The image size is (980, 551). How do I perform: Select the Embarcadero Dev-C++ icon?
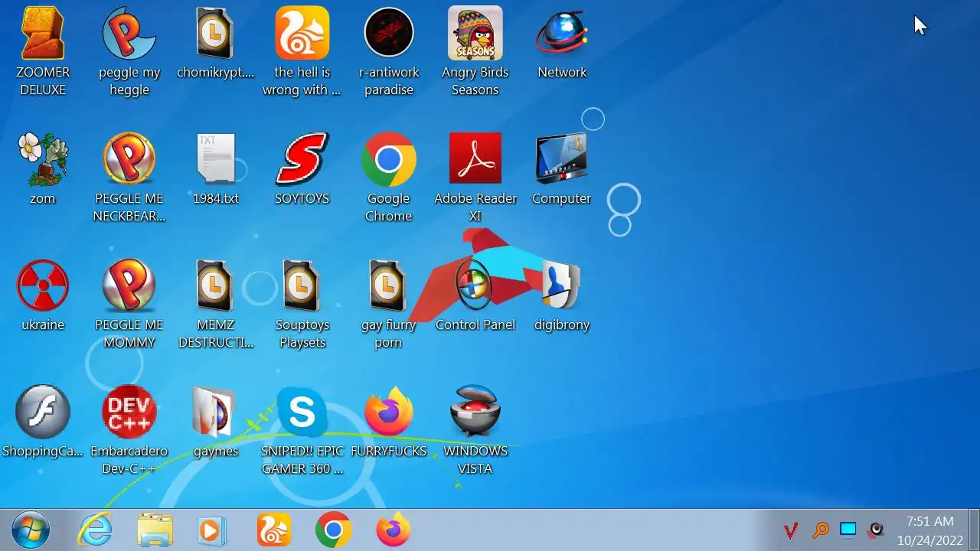pos(129,412)
